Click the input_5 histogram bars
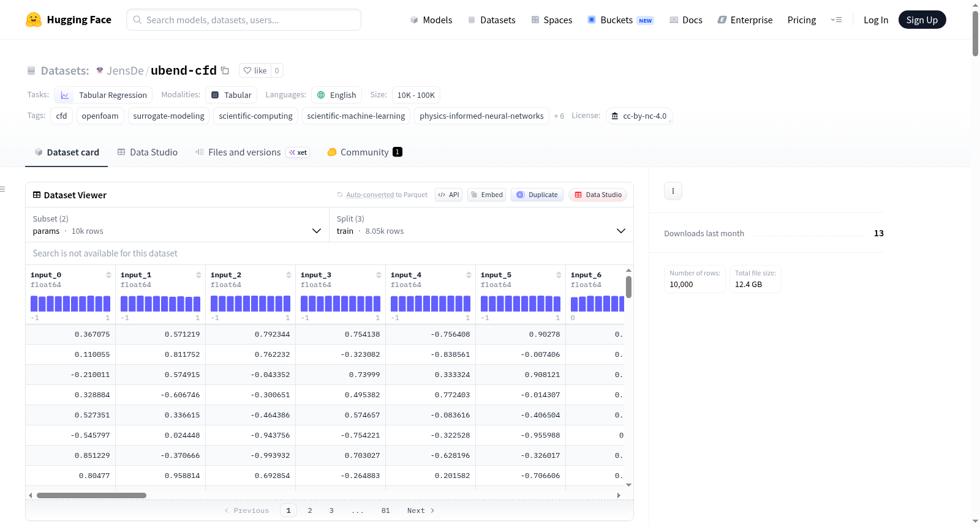This screenshot has height=527, width=980. 521,304
